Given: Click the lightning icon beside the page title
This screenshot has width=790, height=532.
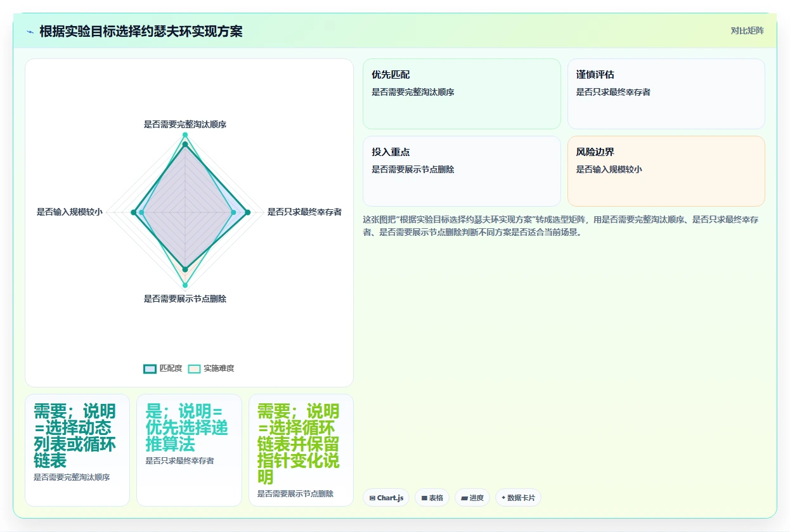Looking at the screenshot, I should (x=30, y=32).
